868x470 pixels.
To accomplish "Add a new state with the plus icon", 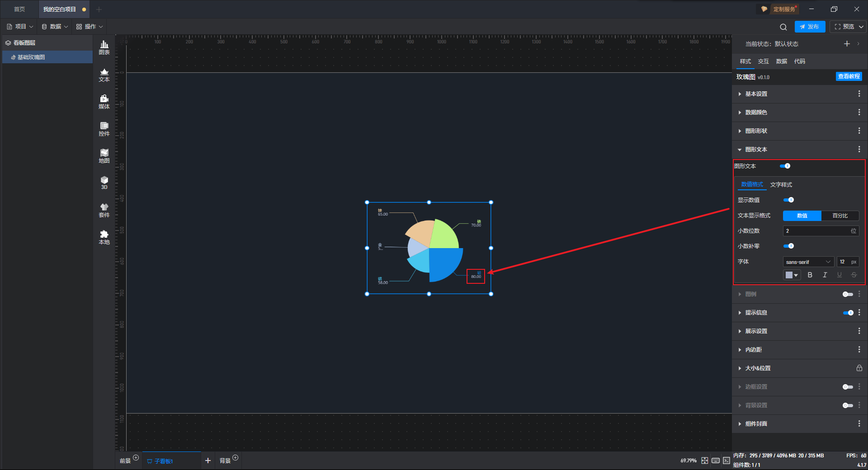I will coord(847,44).
